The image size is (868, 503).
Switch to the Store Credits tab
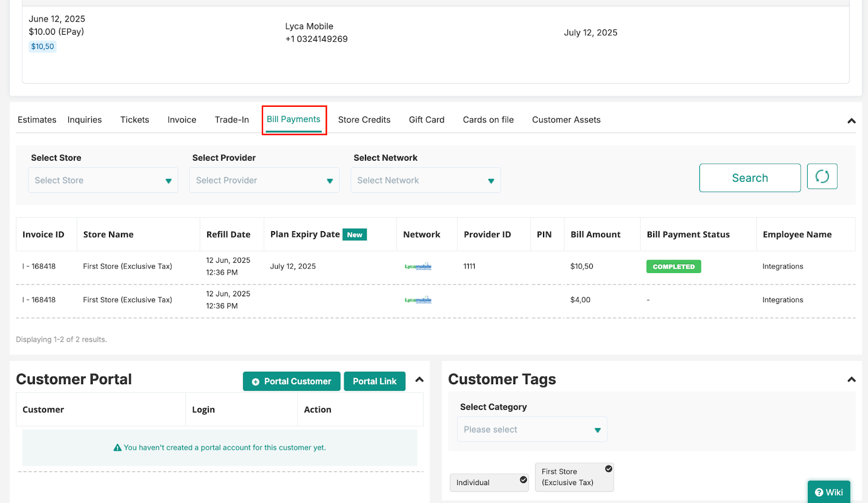364,120
